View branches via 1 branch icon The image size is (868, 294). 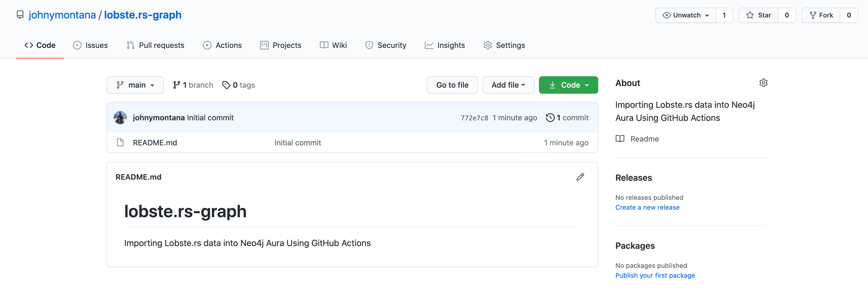[x=176, y=85]
